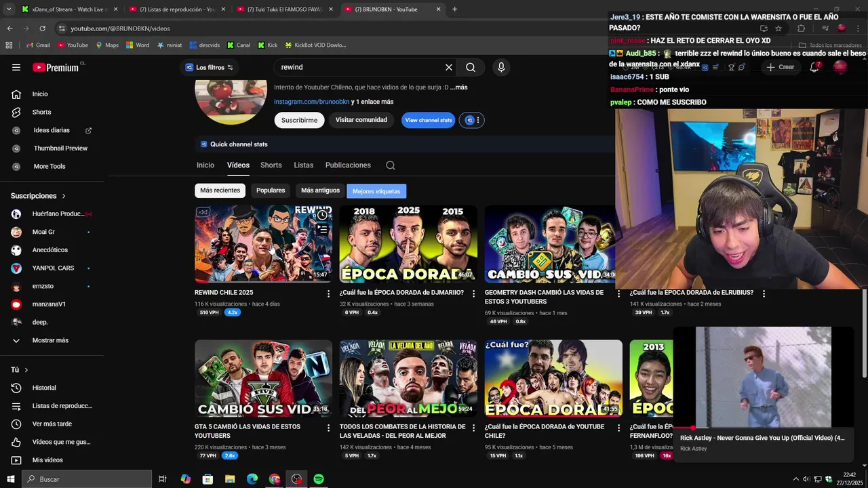The width and height of the screenshot is (868, 488).
Task: Open the YouTube hamburger guide menu
Action: 16,67
